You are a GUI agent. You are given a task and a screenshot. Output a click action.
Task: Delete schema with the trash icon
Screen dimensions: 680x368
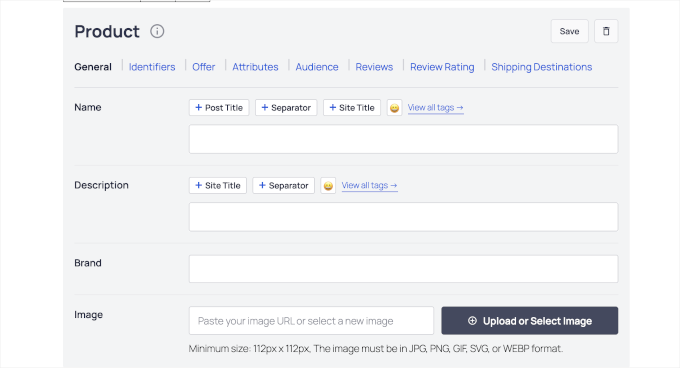coord(606,31)
